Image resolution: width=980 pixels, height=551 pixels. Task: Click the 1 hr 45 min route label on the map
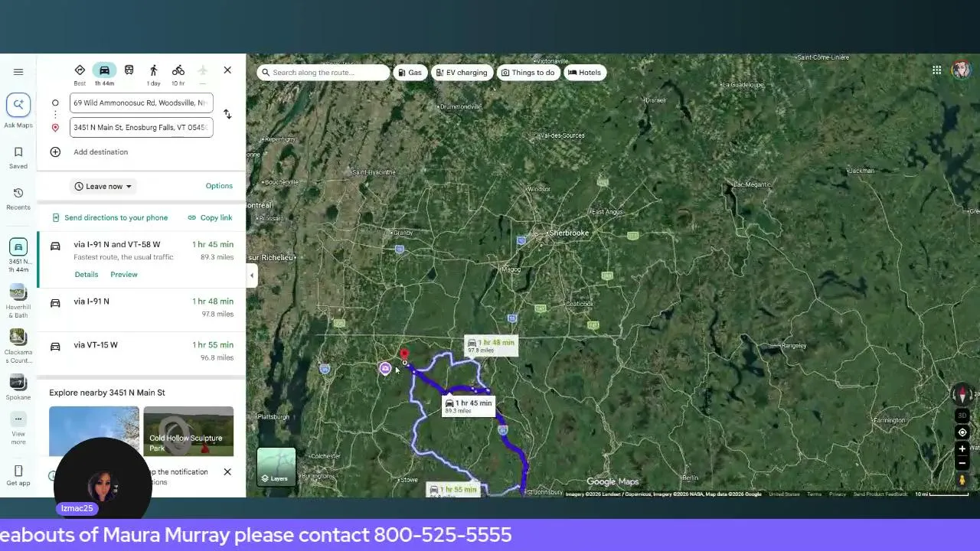[469, 406]
